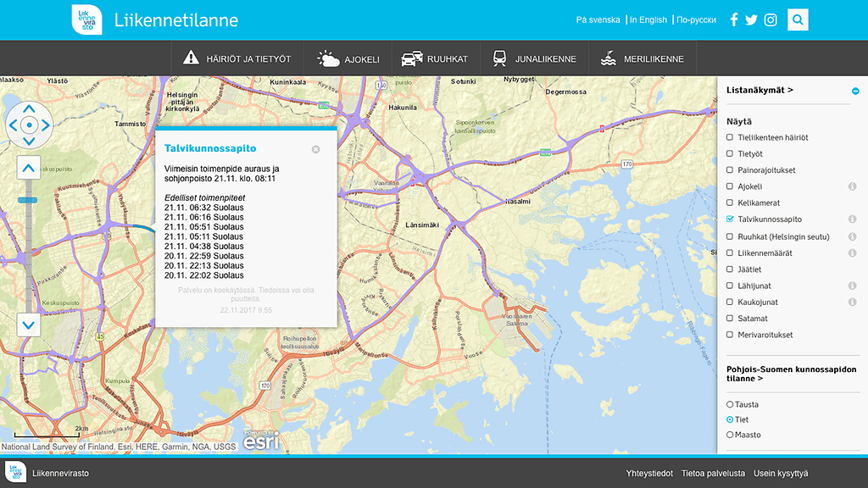
Task: Select the Maasto radio button
Action: pos(730,435)
